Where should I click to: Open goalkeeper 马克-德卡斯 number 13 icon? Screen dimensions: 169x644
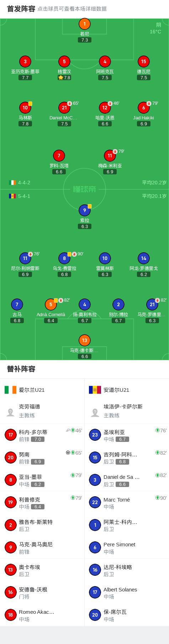84,340
